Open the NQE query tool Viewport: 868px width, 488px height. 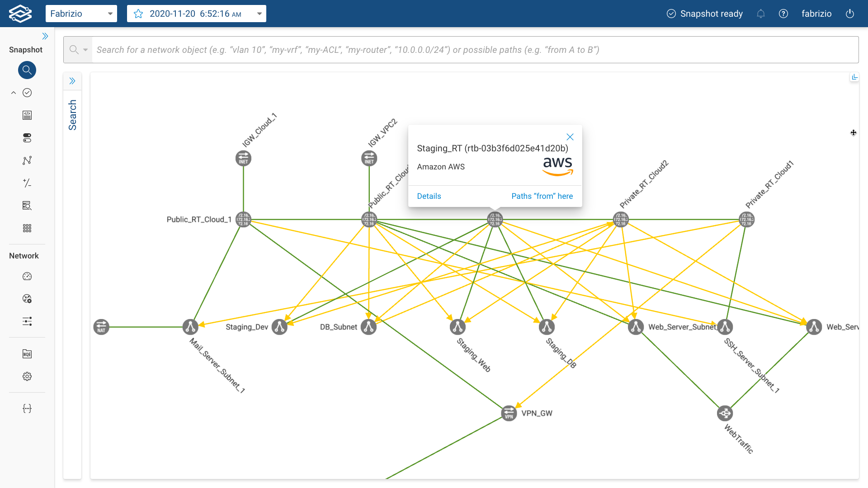click(27, 354)
